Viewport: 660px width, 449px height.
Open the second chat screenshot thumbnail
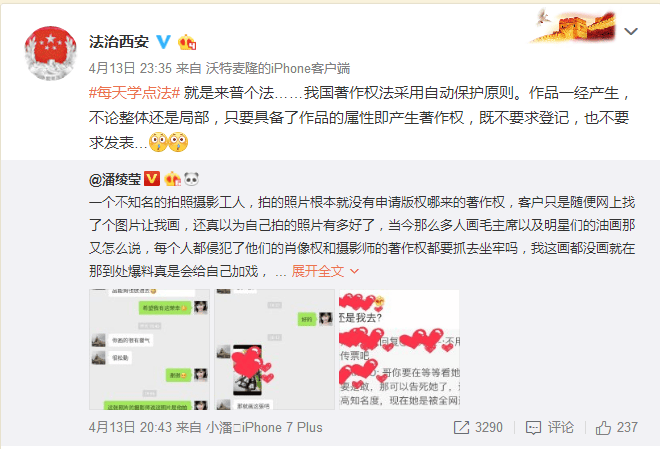tap(274, 349)
